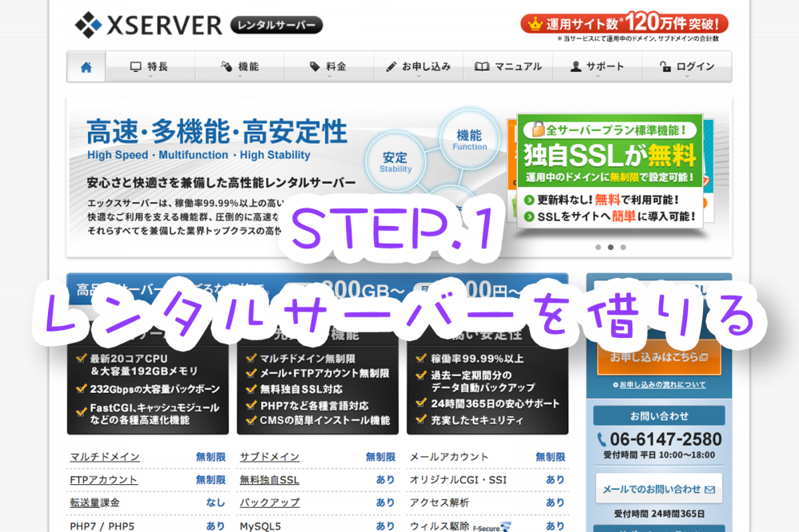799x532 pixels.
Task: Select the third carousel dot
Action: [x=623, y=247]
